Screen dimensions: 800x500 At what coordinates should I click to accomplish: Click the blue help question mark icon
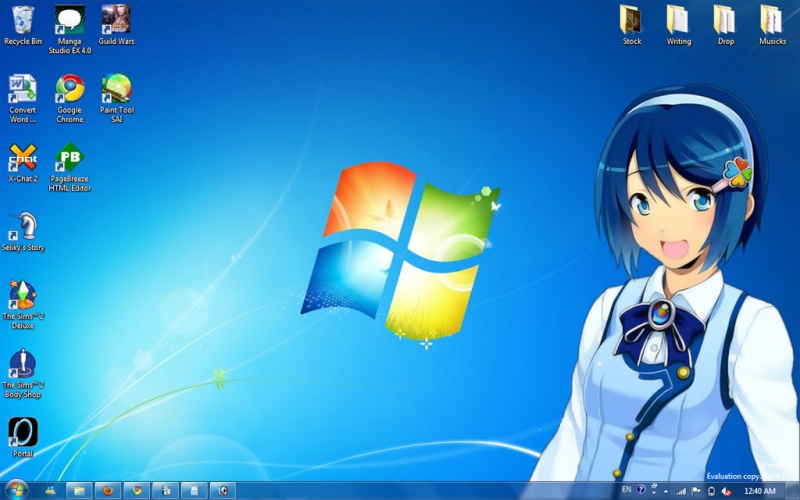[x=641, y=490]
